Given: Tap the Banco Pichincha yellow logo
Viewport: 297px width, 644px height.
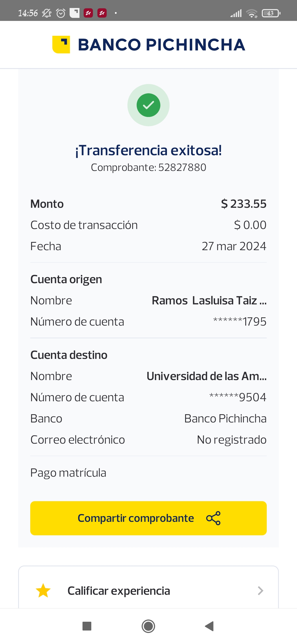Looking at the screenshot, I should (61, 44).
